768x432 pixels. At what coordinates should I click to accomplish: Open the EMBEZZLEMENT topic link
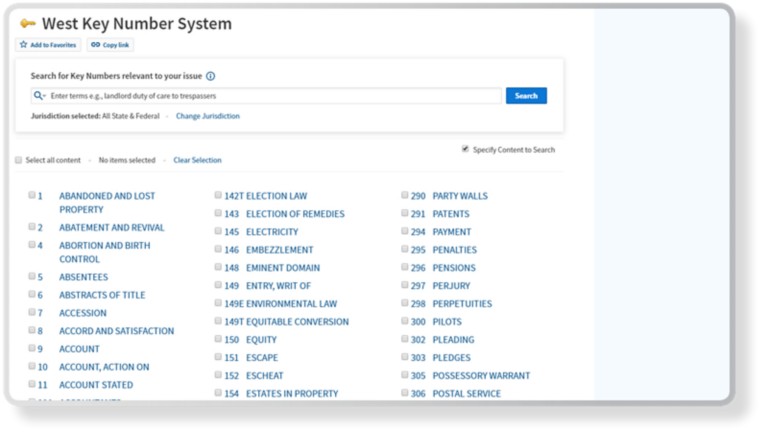[280, 250]
